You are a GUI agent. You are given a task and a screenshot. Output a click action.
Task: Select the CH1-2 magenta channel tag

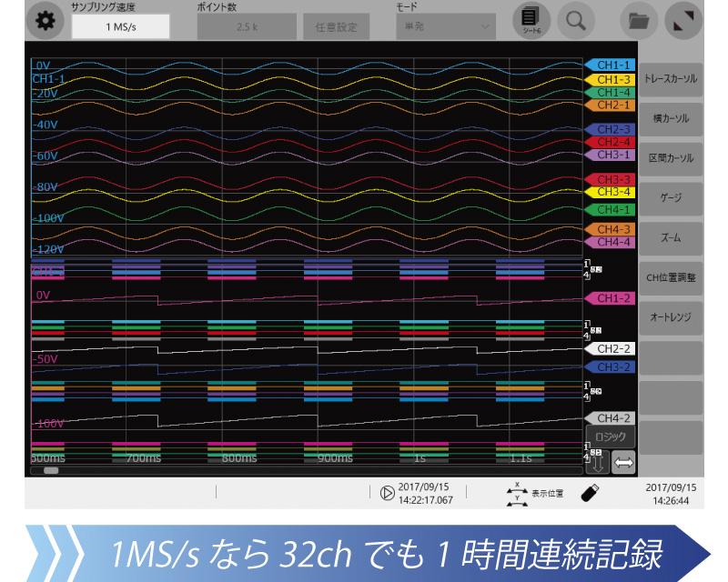point(610,298)
